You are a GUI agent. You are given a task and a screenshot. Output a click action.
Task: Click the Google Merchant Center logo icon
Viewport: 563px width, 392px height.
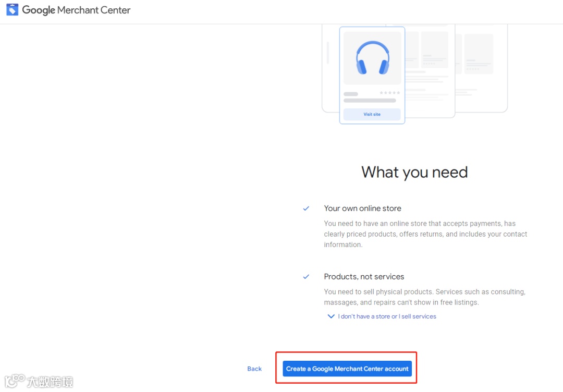(12, 10)
